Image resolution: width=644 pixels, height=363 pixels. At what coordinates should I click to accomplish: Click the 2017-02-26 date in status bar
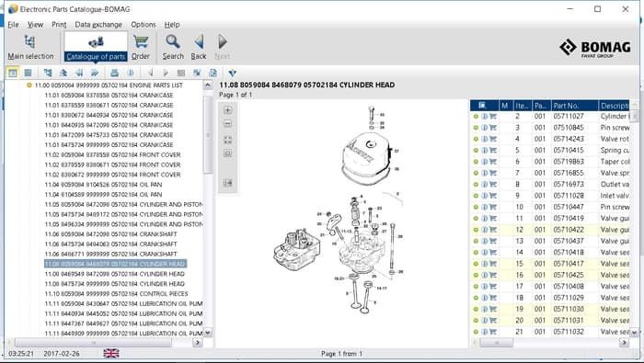(x=62, y=353)
